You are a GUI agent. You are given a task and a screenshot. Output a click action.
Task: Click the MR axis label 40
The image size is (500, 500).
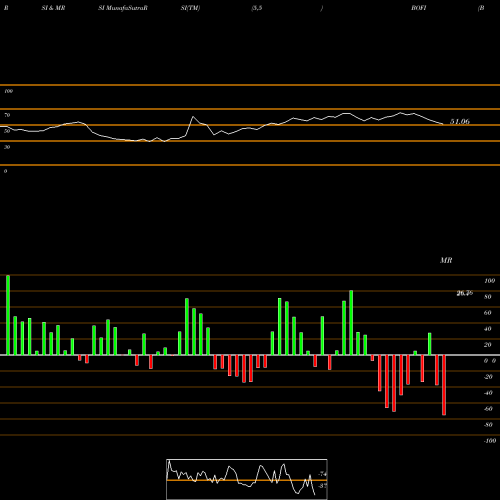click(488, 329)
